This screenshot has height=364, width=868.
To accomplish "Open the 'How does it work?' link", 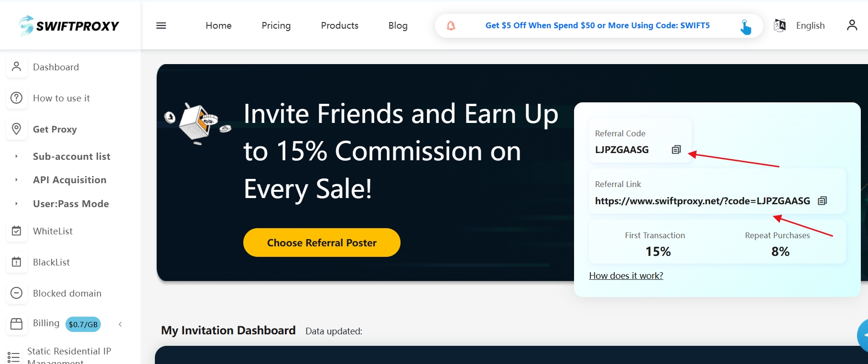I will (626, 276).
